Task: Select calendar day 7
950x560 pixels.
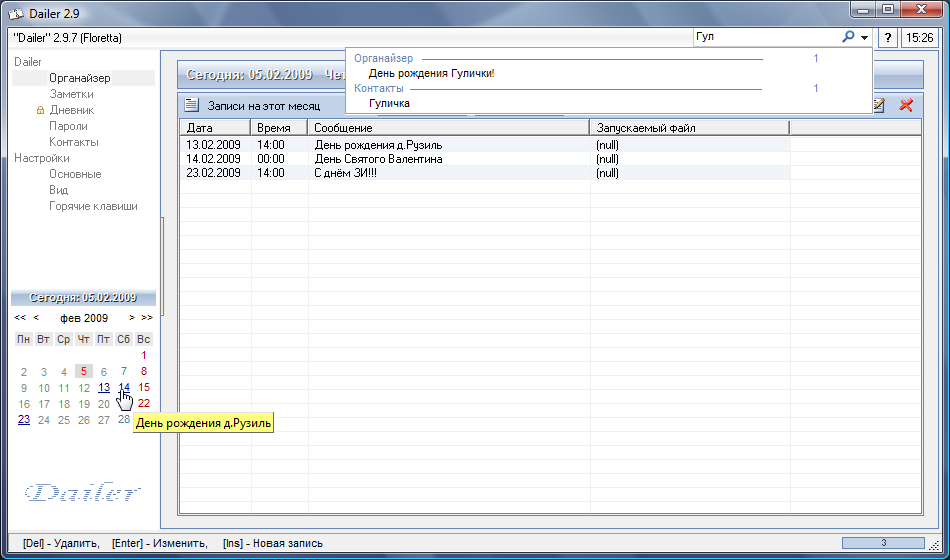Action: pos(124,371)
